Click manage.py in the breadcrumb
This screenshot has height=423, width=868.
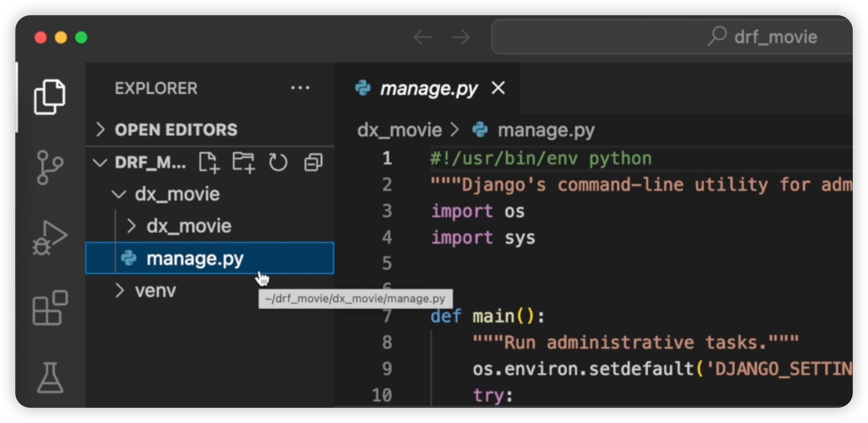[546, 130]
